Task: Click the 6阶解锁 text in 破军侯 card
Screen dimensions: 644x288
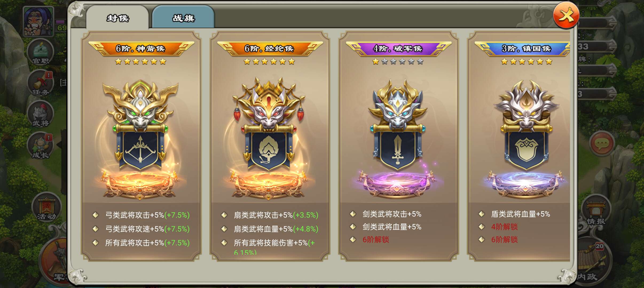Action: [376, 240]
